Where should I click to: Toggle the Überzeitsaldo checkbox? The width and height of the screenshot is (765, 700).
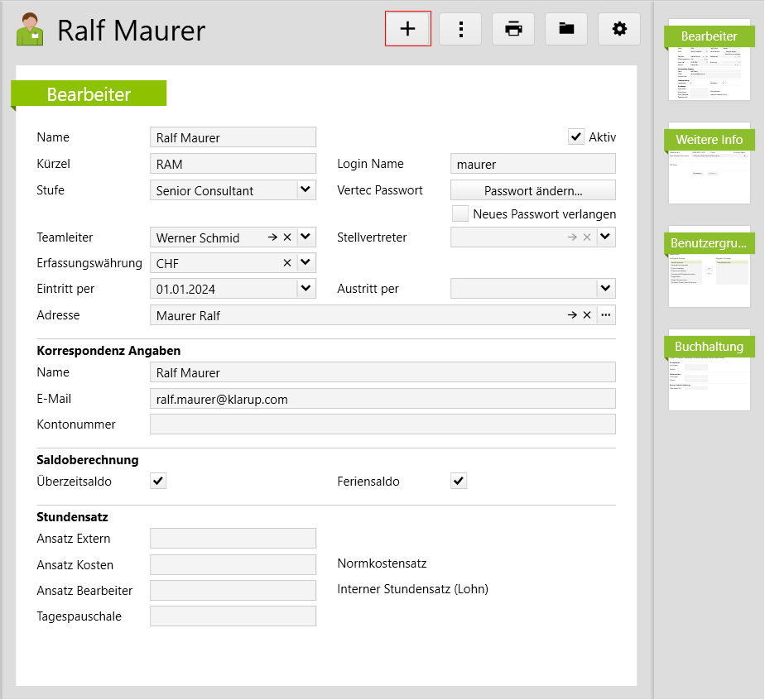click(x=158, y=481)
